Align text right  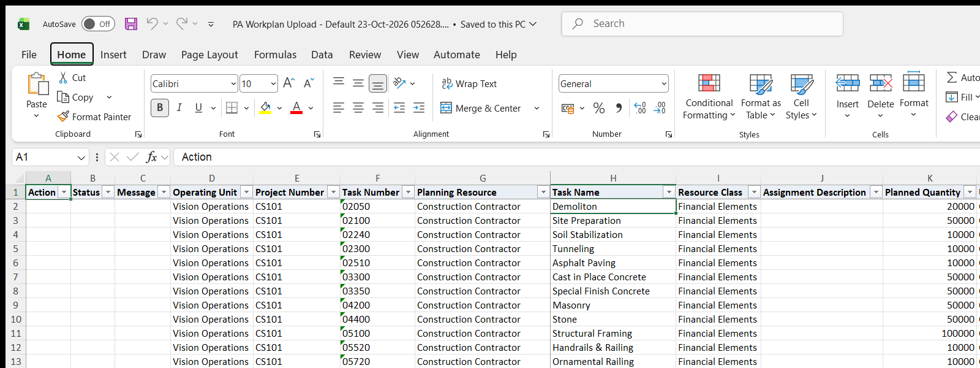coord(378,108)
